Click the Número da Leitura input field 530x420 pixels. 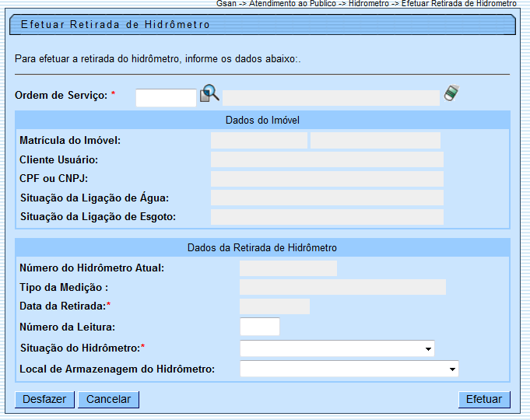[x=260, y=327]
